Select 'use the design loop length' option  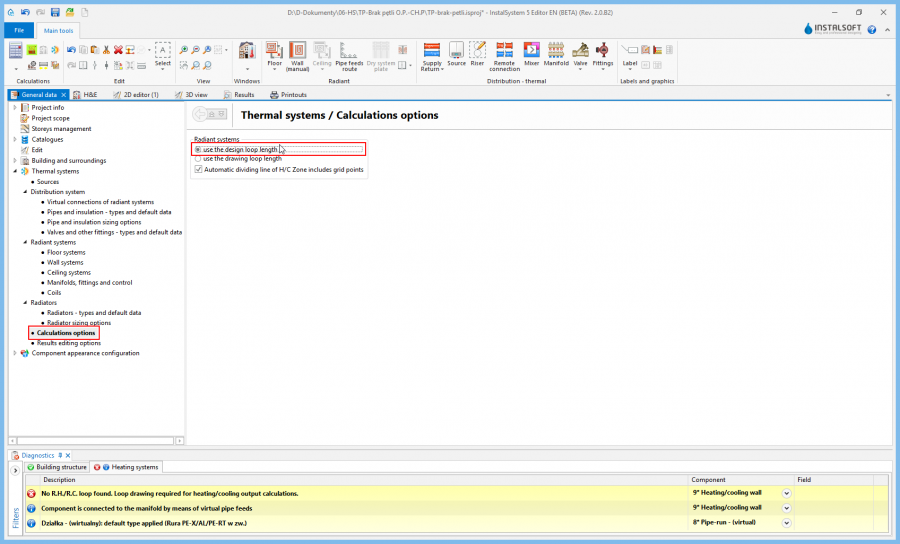pos(198,149)
